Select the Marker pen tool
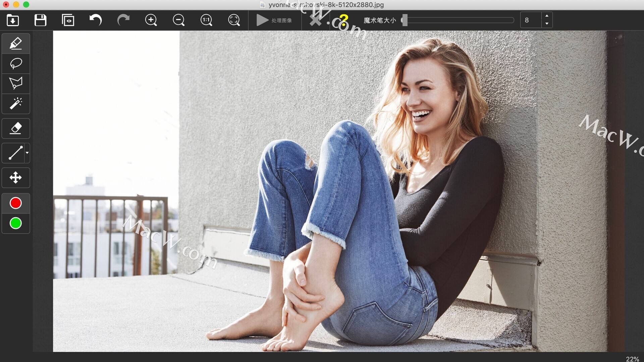Screen dimensions: 644x362 point(16,44)
